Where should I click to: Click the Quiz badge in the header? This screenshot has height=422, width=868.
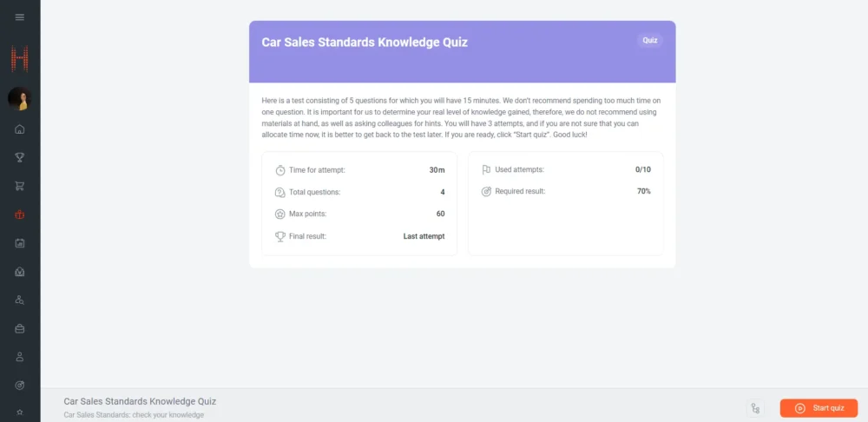649,41
